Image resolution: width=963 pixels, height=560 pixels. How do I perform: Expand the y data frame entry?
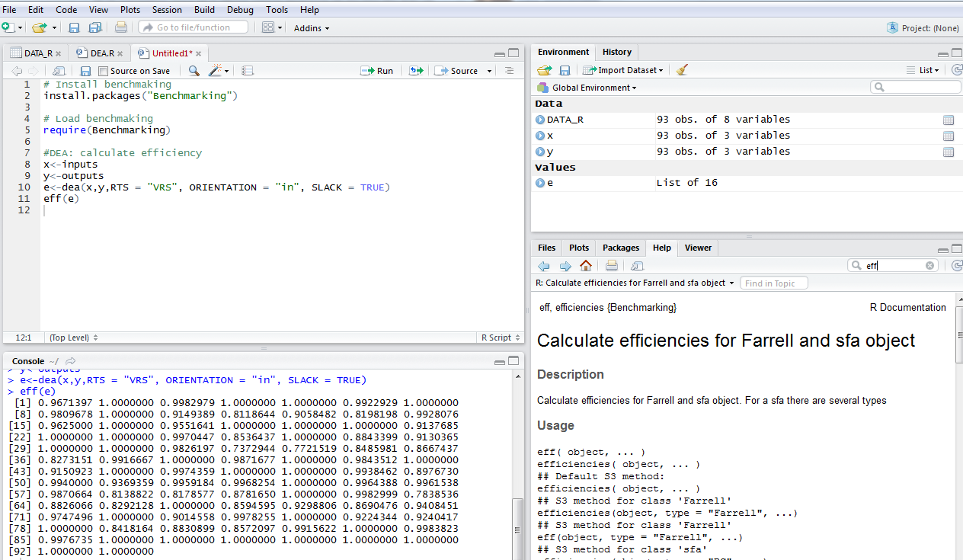pos(540,152)
